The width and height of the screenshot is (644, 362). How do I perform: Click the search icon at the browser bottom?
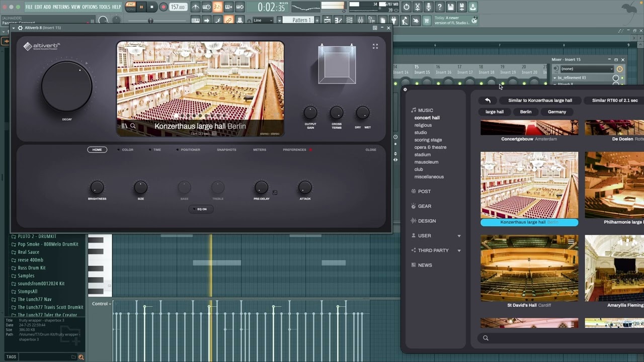[x=486, y=338]
